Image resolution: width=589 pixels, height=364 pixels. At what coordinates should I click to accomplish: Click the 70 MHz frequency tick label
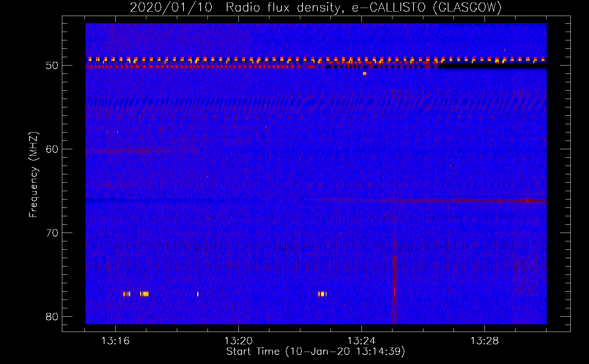52,233
